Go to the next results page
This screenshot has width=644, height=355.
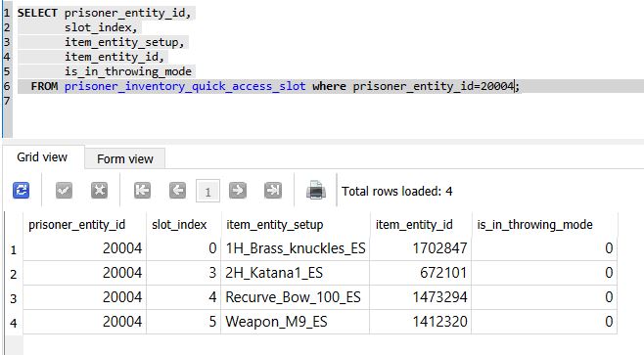click(238, 191)
